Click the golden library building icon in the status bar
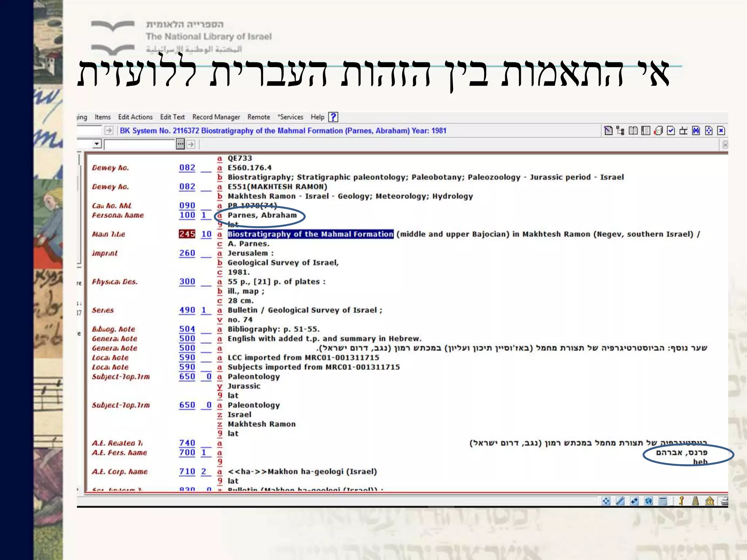 (x=709, y=501)
